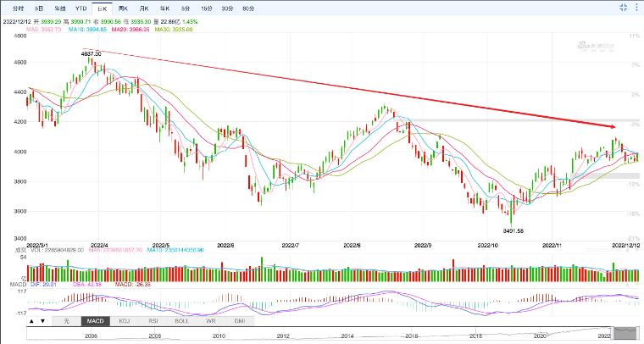Switch to the 分时 chart tab

(18, 8)
